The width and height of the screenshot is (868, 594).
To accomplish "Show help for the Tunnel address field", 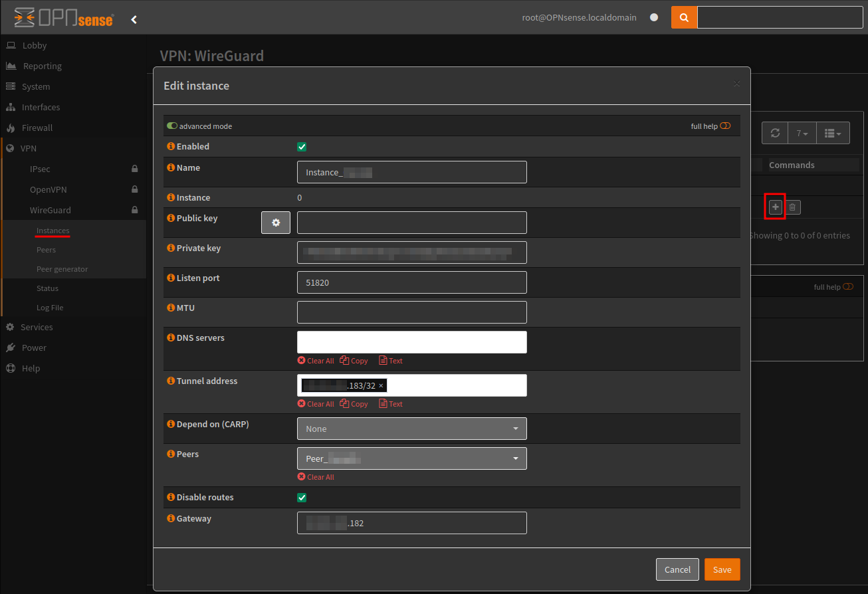I will point(171,381).
